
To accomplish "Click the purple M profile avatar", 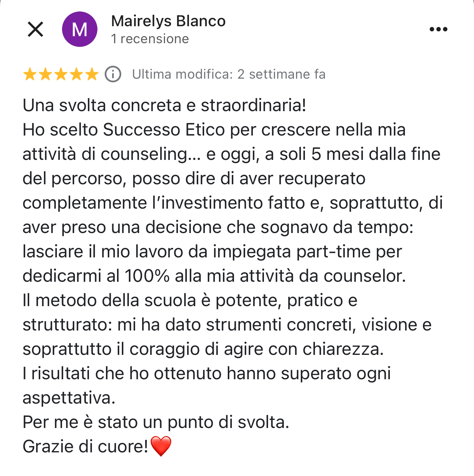I will pyautogui.click(x=80, y=29).
